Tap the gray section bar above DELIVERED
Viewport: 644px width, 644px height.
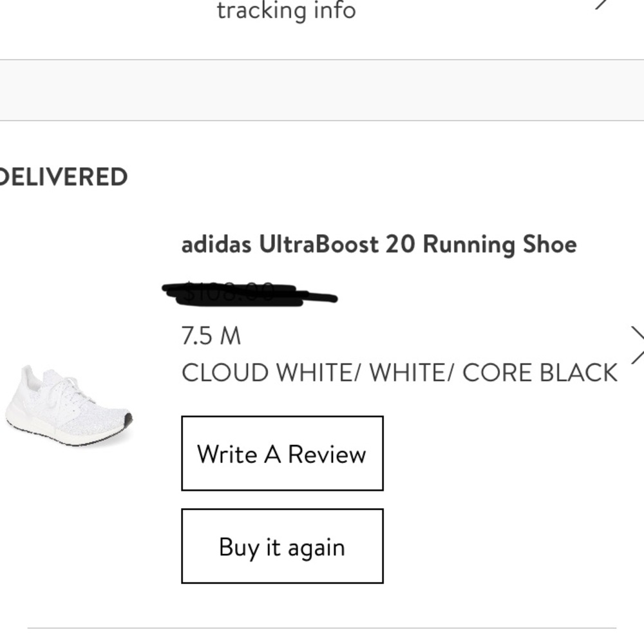[x=322, y=89]
